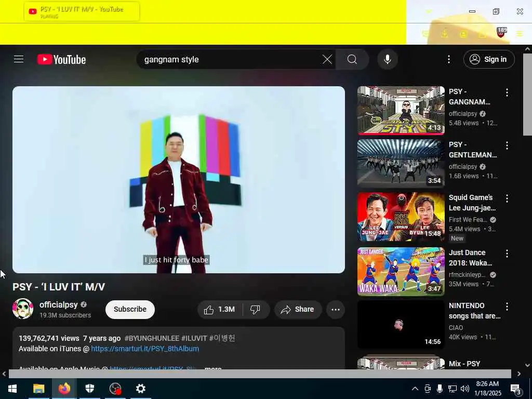Open the officialpsy channel avatar
The image size is (532, 399).
[x=23, y=309]
